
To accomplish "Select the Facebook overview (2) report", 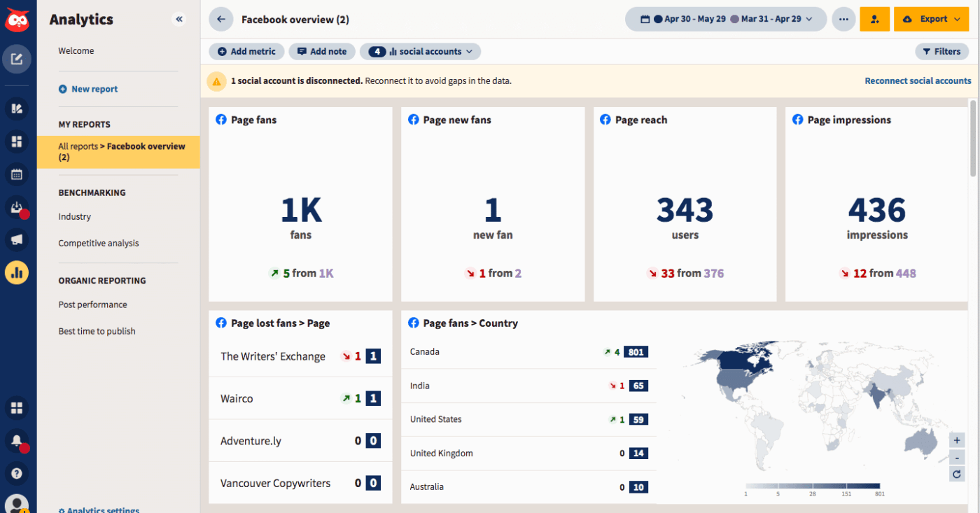I will pos(118,151).
